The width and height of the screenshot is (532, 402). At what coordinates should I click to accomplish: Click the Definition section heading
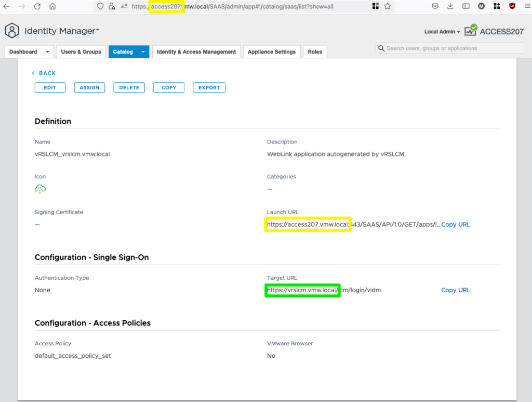pyautogui.click(x=53, y=121)
